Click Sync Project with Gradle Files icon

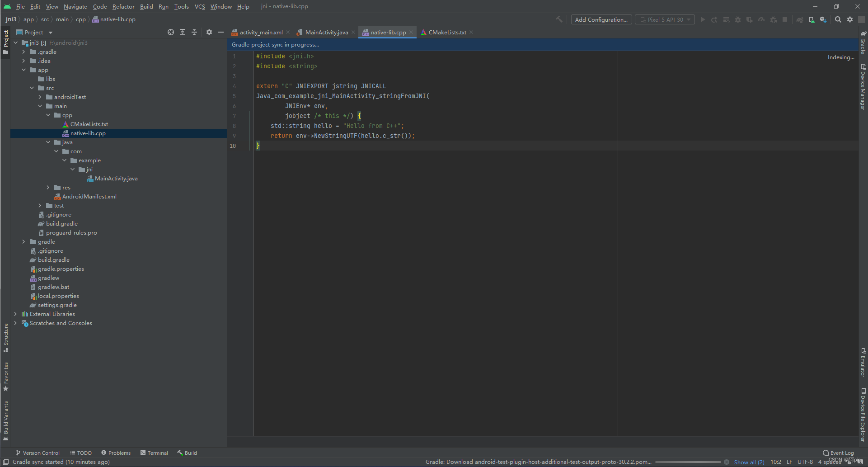(800, 19)
